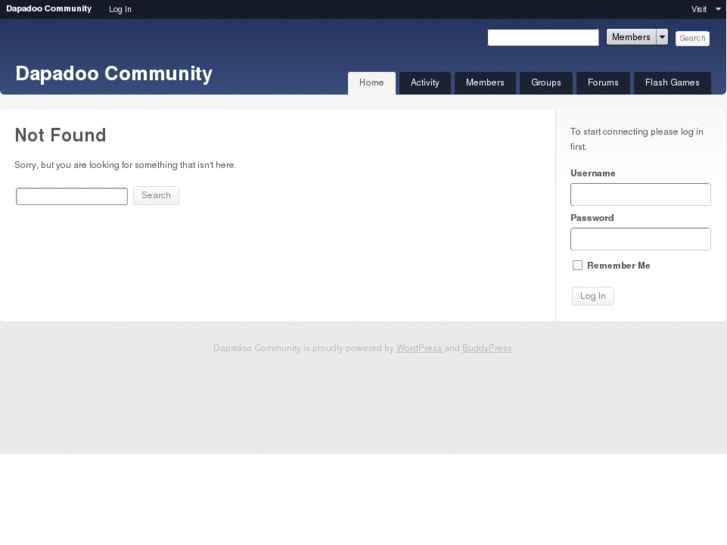Screen dimensions: 727x545
Task: Open the BuddyPress footer link
Action: (x=487, y=348)
